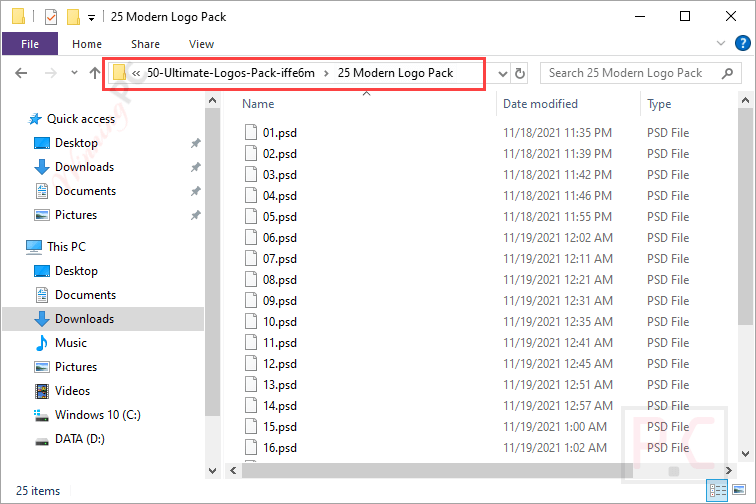Search 25 Modern Logo Pack field
The width and height of the screenshot is (756, 504).
pos(640,73)
